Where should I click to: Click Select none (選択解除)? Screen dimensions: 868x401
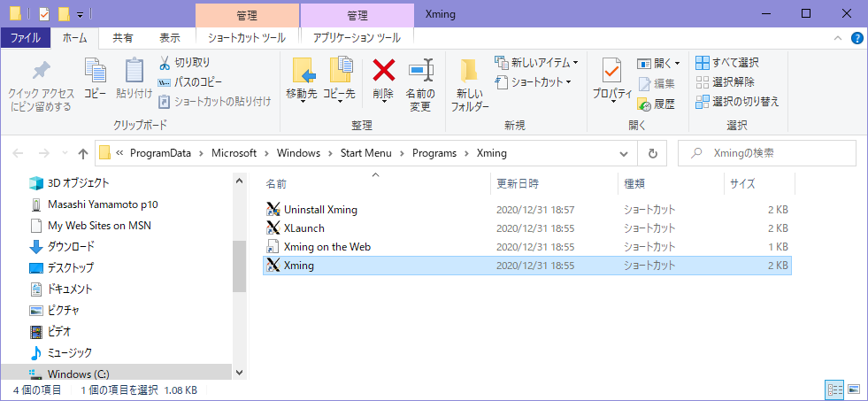pos(726,82)
